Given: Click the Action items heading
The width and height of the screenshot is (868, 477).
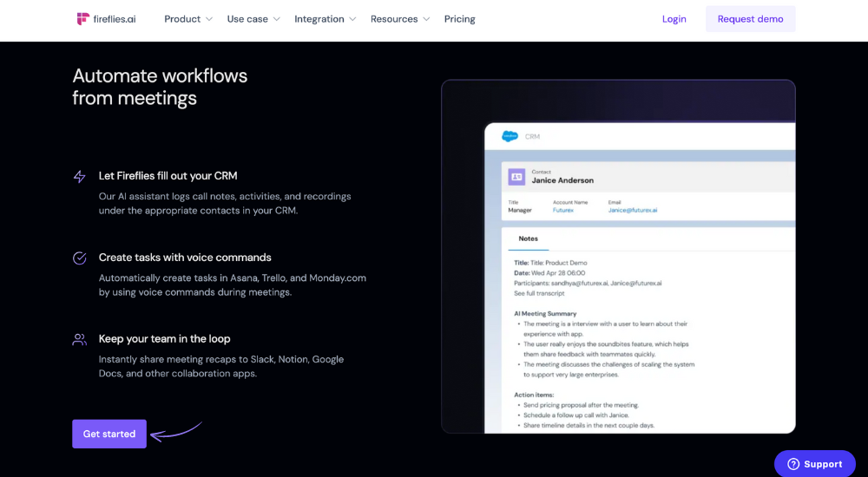Looking at the screenshot, I should pos(534,395).
